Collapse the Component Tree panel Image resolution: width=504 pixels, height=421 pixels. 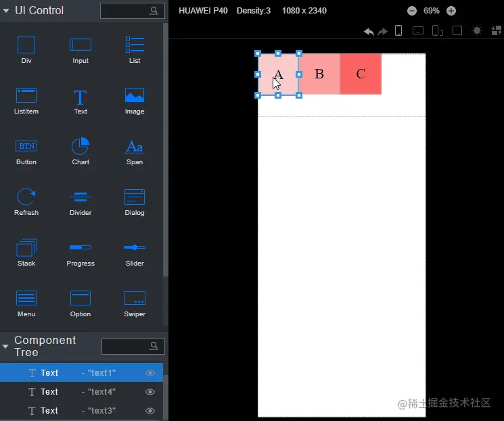pos(5,347)
